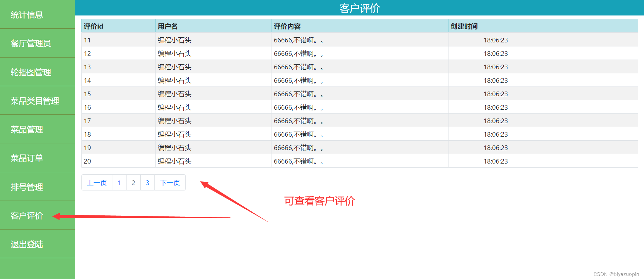Select review id 16 cell

(x=118, y=107)
